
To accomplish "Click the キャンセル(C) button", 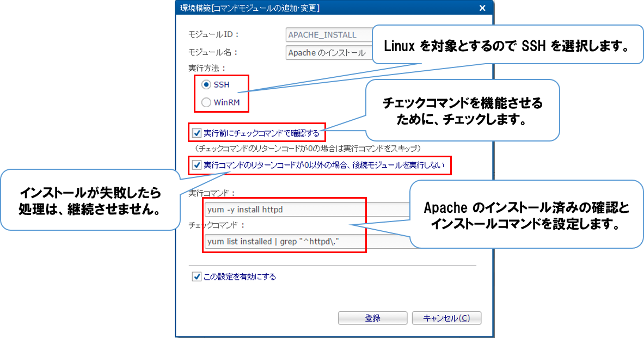I will click(x=446, y=318).
